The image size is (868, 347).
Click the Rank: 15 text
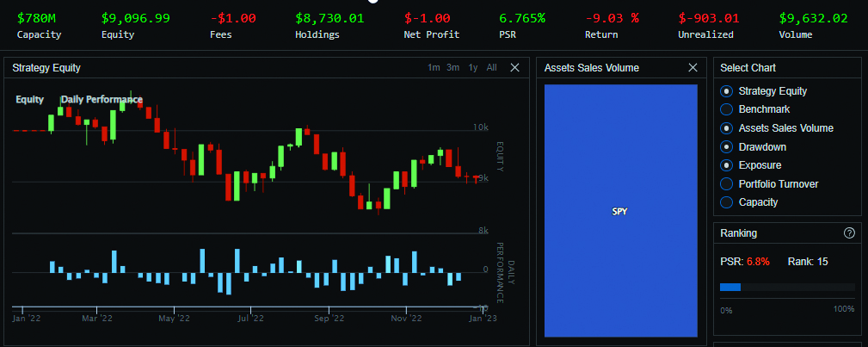(x=808, y=262)
